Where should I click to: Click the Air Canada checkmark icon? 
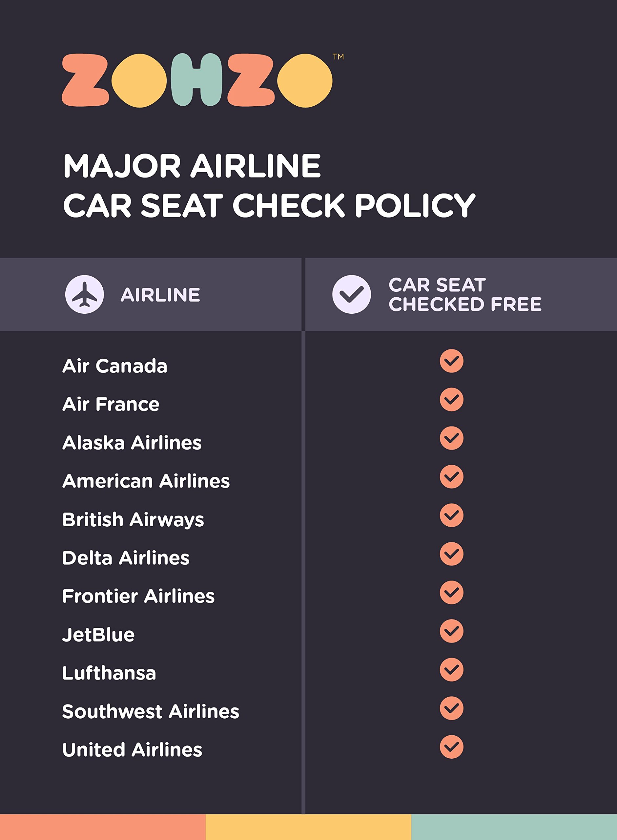click(x=452, y=361)
